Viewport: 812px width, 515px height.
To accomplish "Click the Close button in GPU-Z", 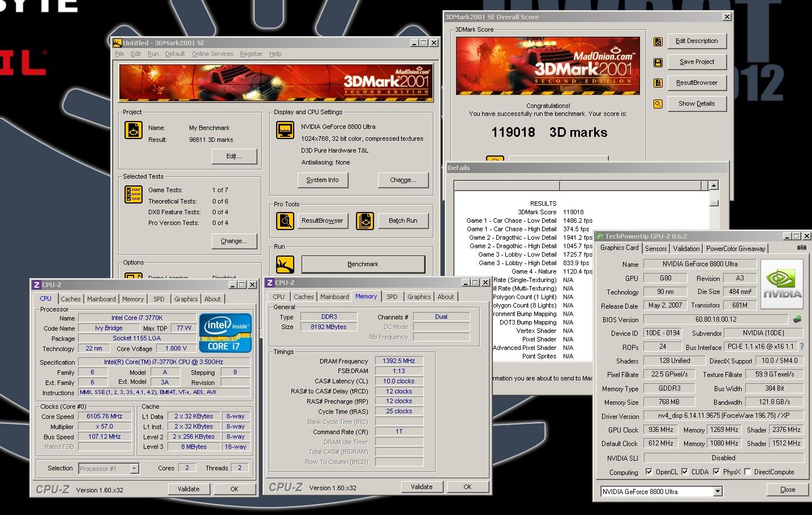I will [x=787, y=490].
